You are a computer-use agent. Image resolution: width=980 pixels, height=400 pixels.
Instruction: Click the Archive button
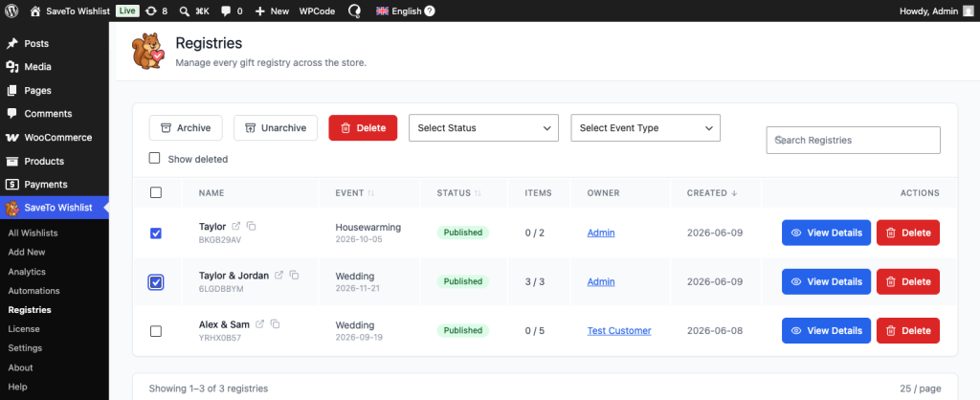click(x=186, y=127)
